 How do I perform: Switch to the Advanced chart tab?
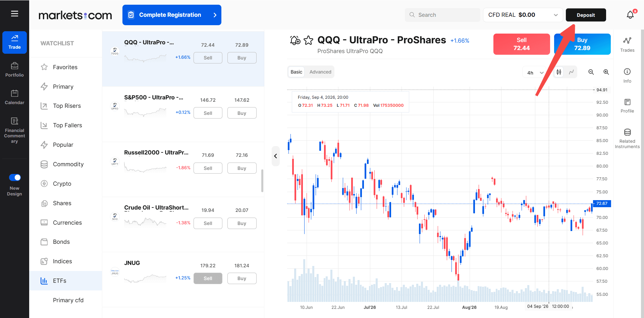(x=320, y=72)
